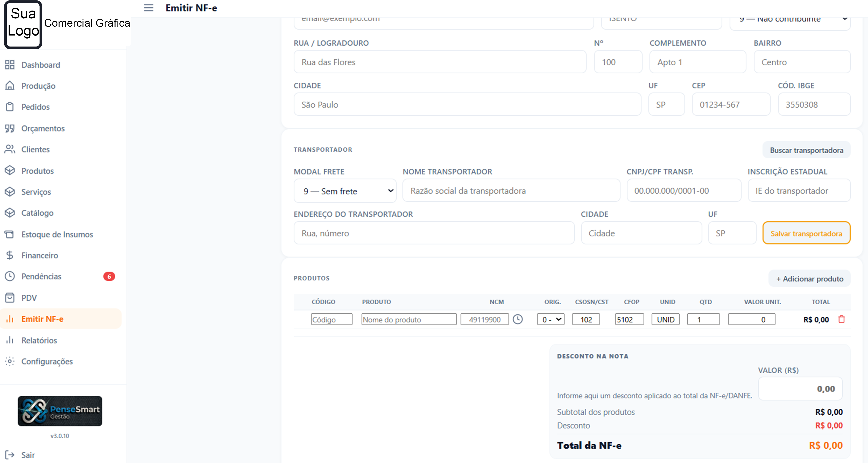The width and height of the screenshot is (868, 464).
Task: Click the Financeiro dollar icon
Action: click(x=10, y=255)
